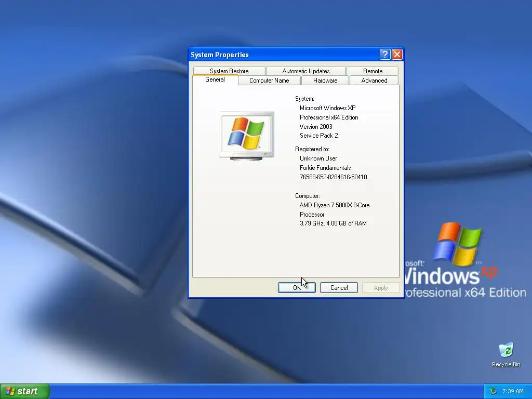Click the "Computer:" label
The image size is (532, 399).
click(308, 196)
